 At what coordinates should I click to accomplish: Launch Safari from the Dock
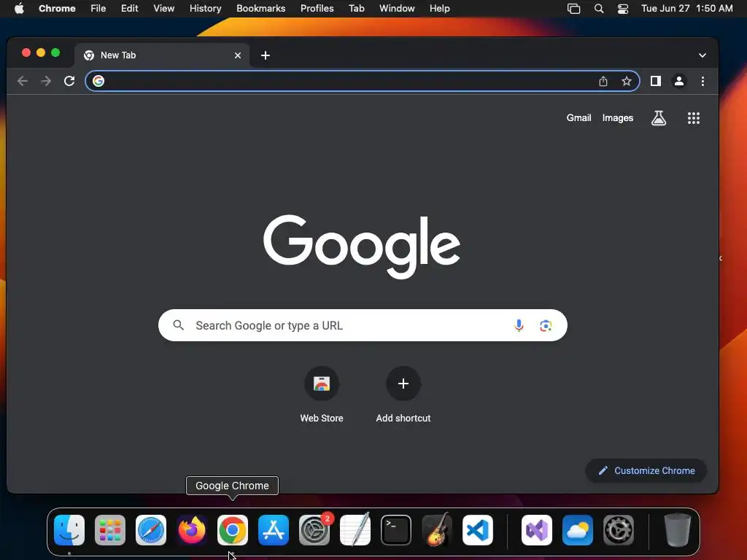[x=151, y=530]
